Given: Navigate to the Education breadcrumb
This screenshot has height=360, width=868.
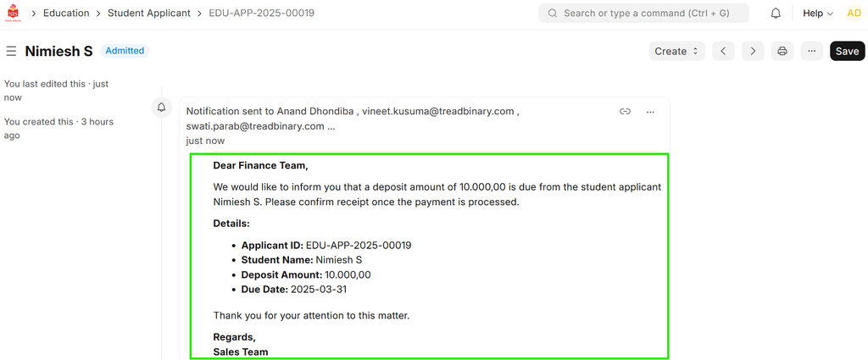Looking at the screenshot, I should coord(66,14).
